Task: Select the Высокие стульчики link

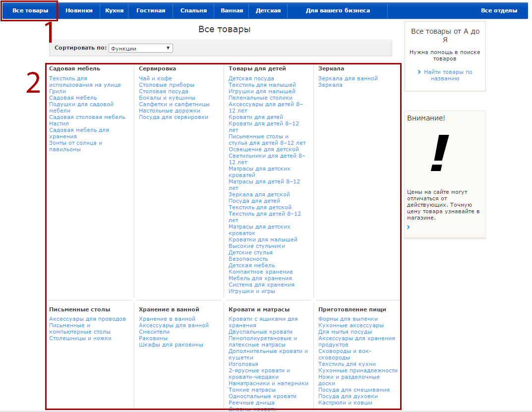Action: [x=256, y=246]
